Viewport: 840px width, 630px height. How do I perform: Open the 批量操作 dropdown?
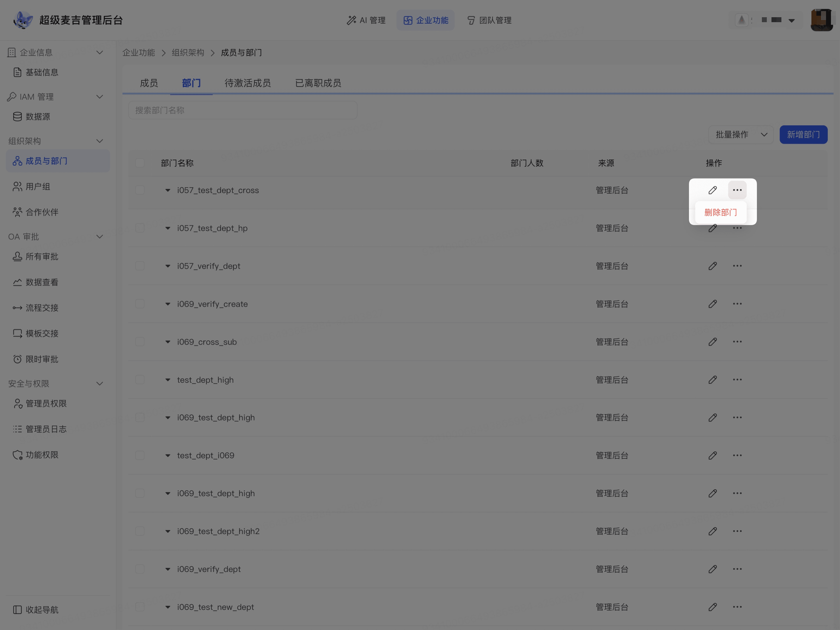pos(741,134)
